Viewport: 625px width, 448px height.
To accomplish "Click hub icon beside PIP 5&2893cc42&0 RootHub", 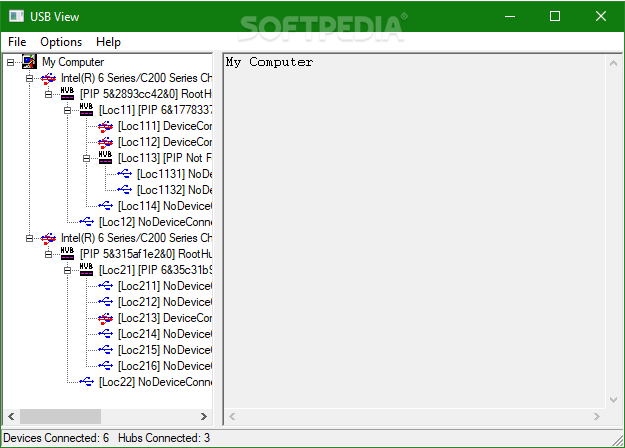I will [67, 94].
